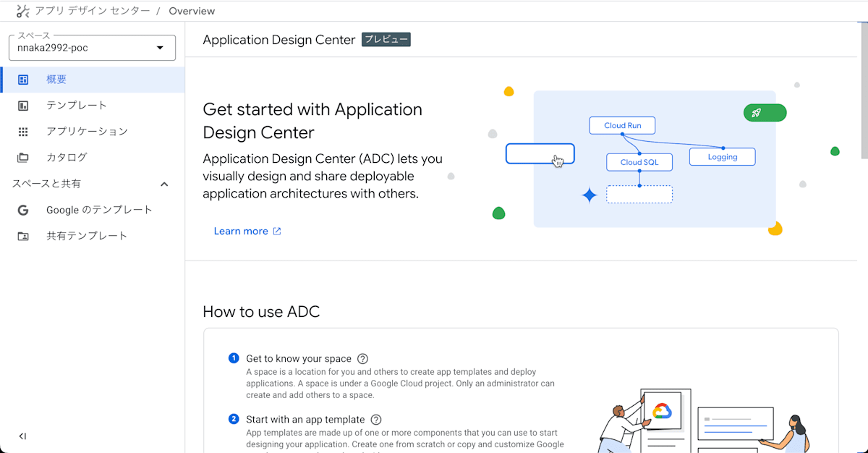Click the How to use ADC heading
The image size is (868, 453).
coord(261,312)
